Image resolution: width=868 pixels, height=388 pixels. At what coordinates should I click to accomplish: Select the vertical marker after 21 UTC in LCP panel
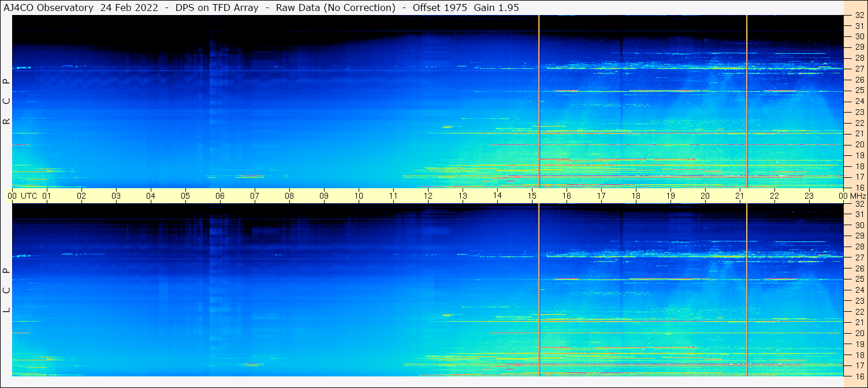click(x=747, y=290)
